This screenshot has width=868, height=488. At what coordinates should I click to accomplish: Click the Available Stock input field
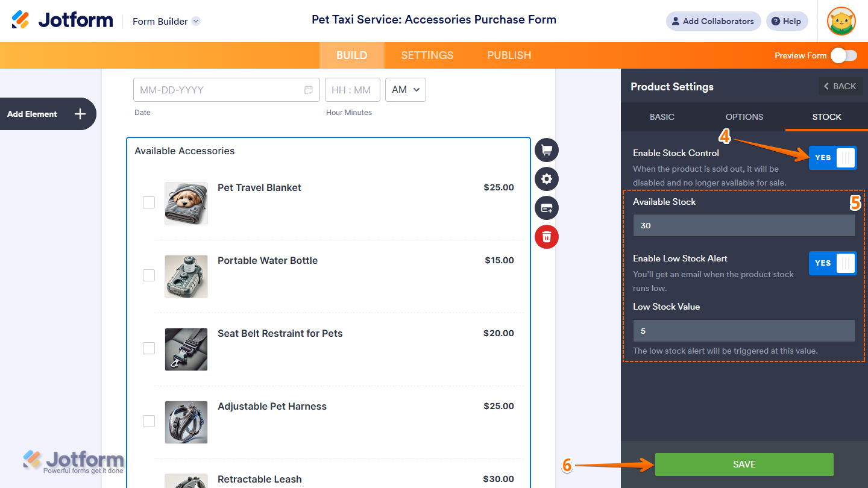click(744, 225)
